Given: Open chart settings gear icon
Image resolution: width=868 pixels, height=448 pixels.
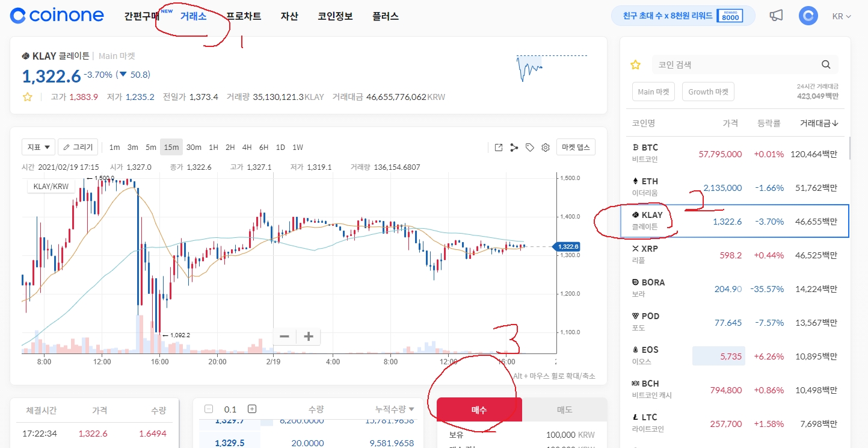Looking at the screenshot, I should point(546,147).
